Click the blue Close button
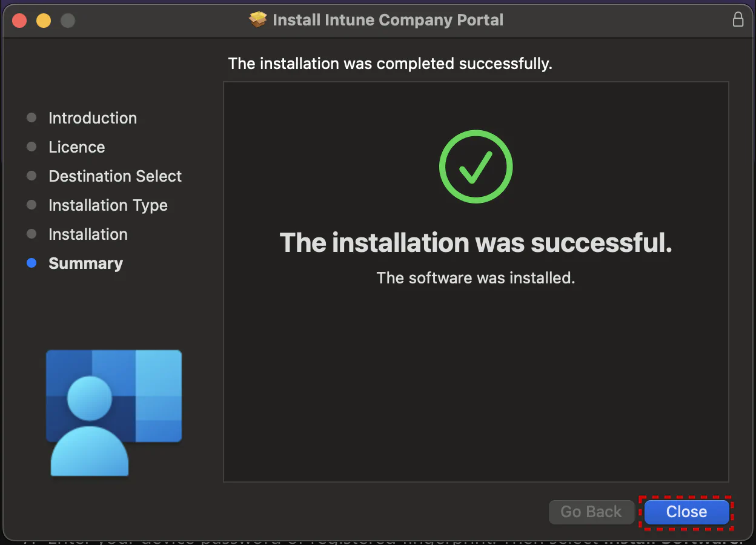Screen dimensions: 756x545 pyautogui.click(x=686, y=512)
